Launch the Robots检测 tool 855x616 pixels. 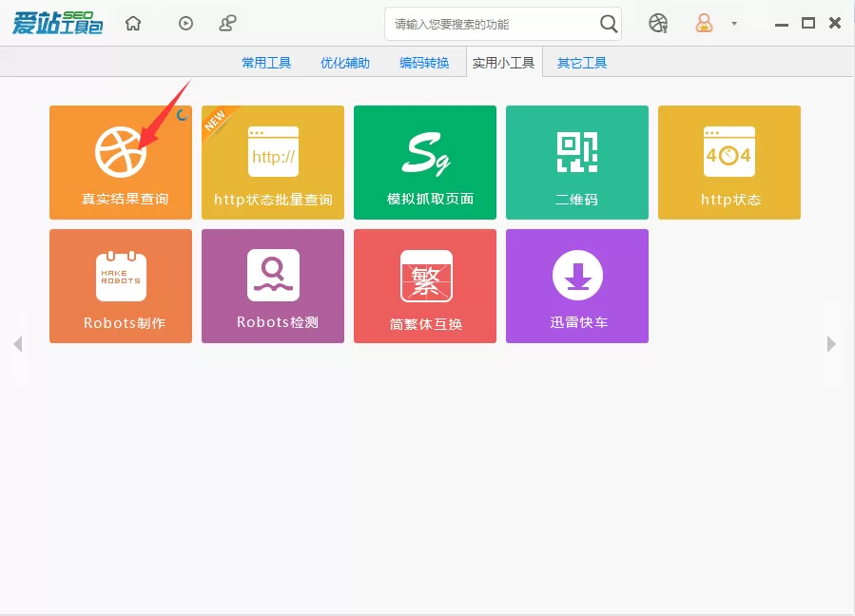pos(273,286)
